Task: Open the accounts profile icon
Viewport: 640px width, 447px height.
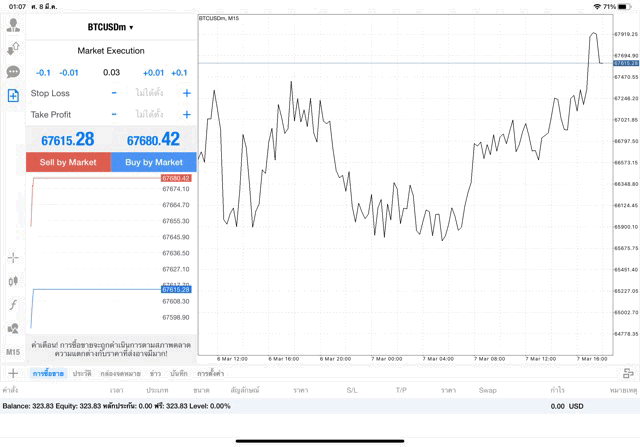Action: pyautogui.click(x=13, y=25)
